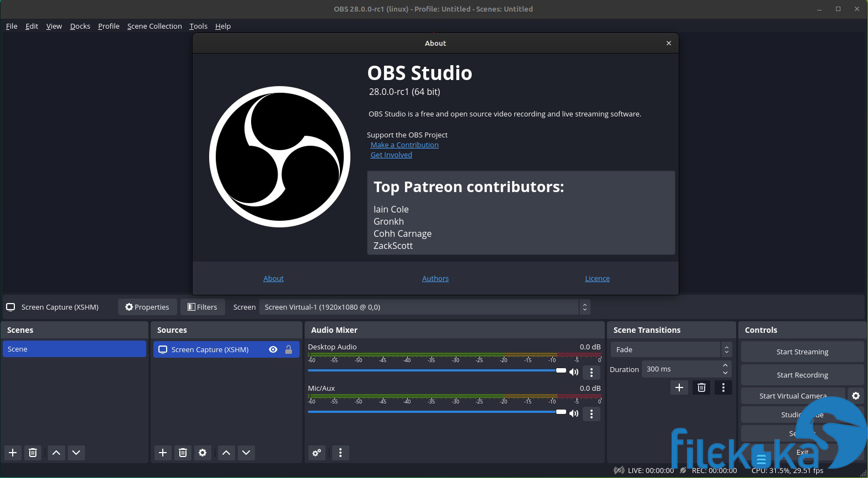Remove selected scene with trash icon
868x478 pixels.
(x=33, y=453)
